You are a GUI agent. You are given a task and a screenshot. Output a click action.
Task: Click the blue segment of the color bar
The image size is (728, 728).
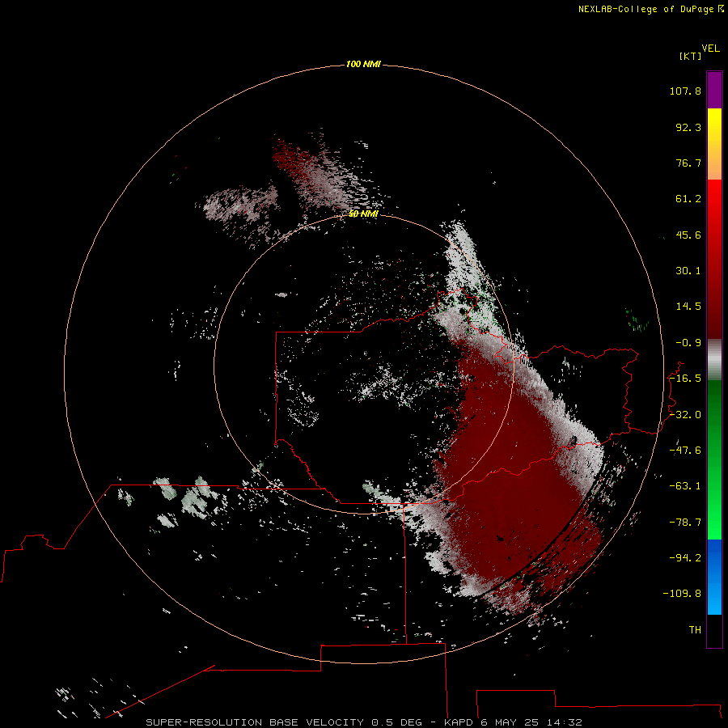[x=714, y=577]
